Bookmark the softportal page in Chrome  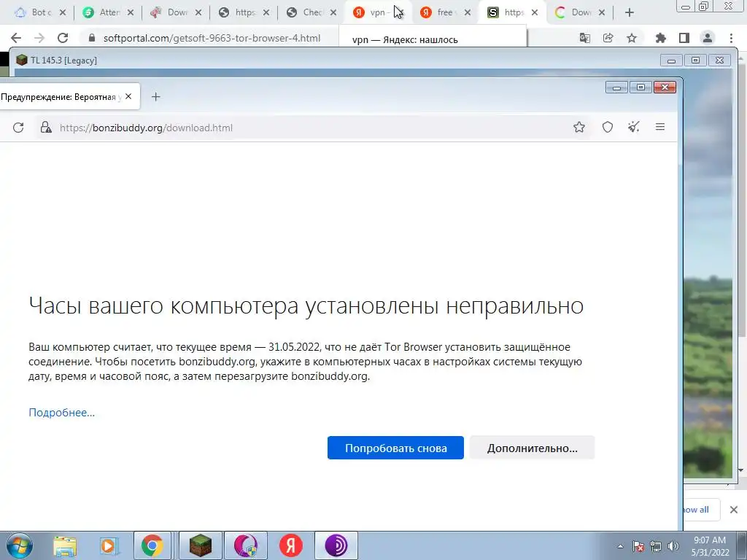[x=632, y=38]
